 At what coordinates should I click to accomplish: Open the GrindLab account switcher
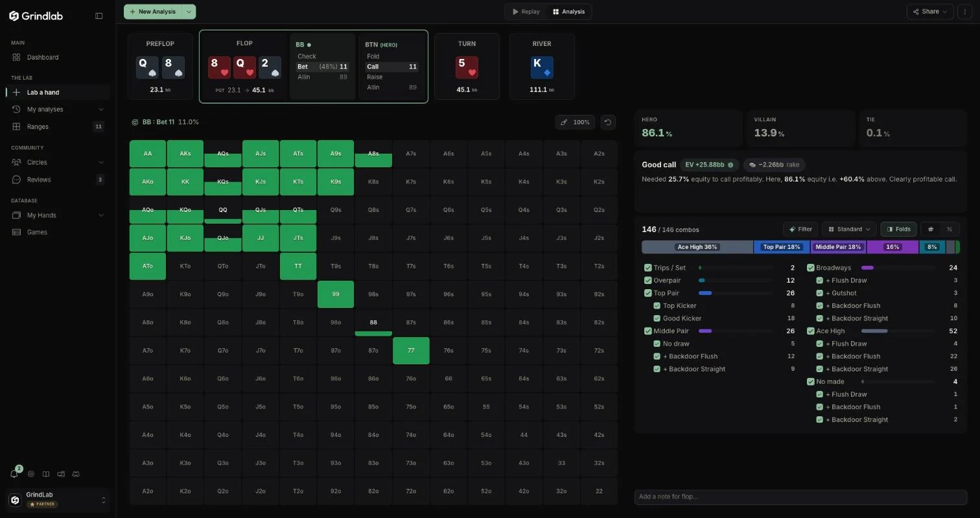[58, 500]
